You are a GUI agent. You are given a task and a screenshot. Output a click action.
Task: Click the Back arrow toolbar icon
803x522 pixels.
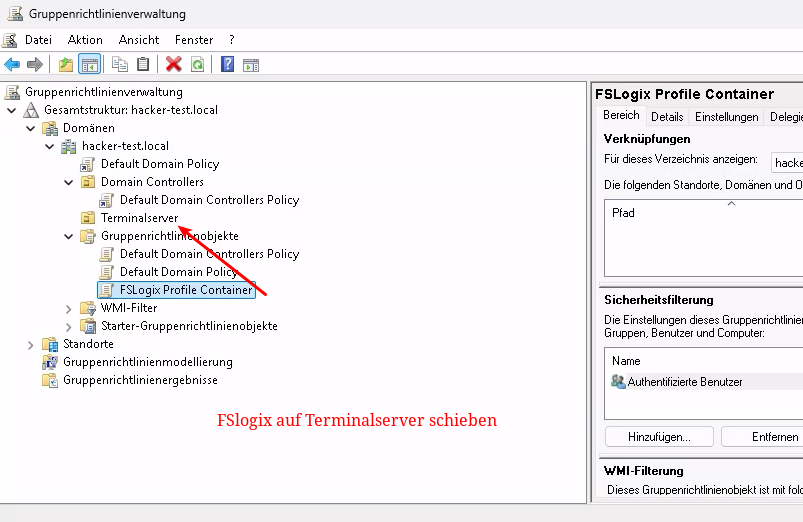(x=12, y=65)
